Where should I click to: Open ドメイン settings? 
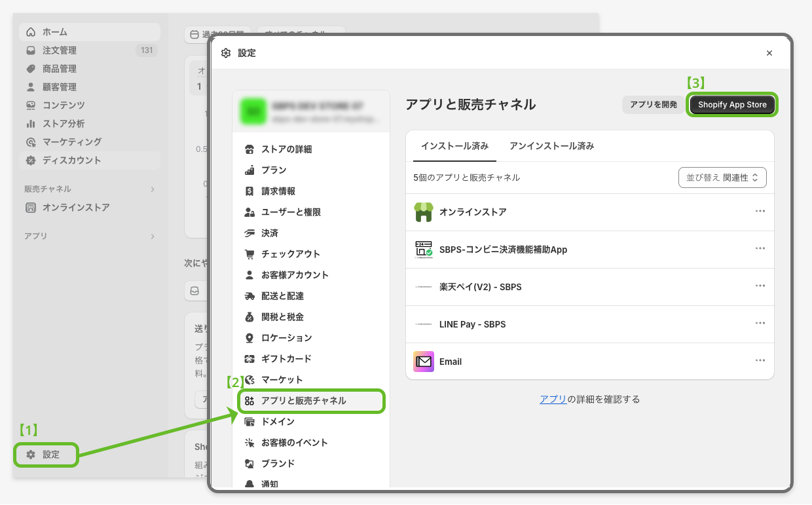pyautogui.click(x=311, y=422)
